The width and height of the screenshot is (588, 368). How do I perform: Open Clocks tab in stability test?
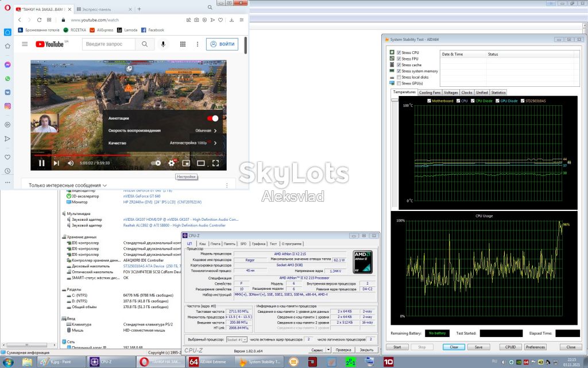click(467, 93)
